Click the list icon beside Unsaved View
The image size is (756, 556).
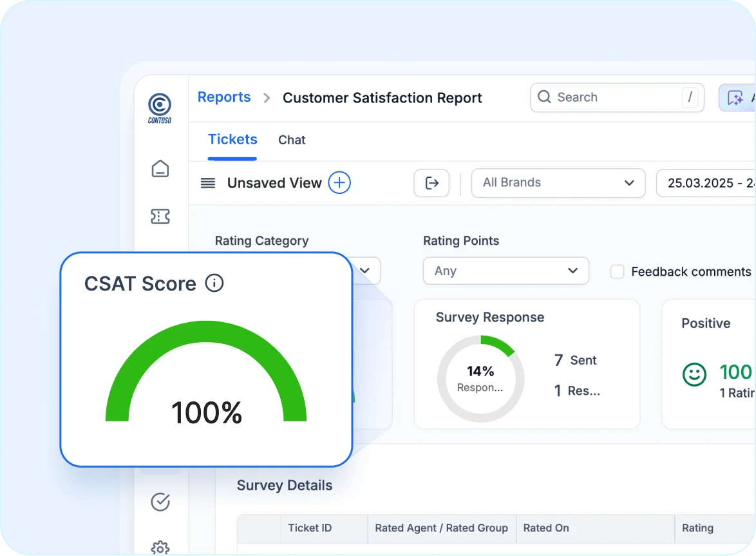point(207,183)
